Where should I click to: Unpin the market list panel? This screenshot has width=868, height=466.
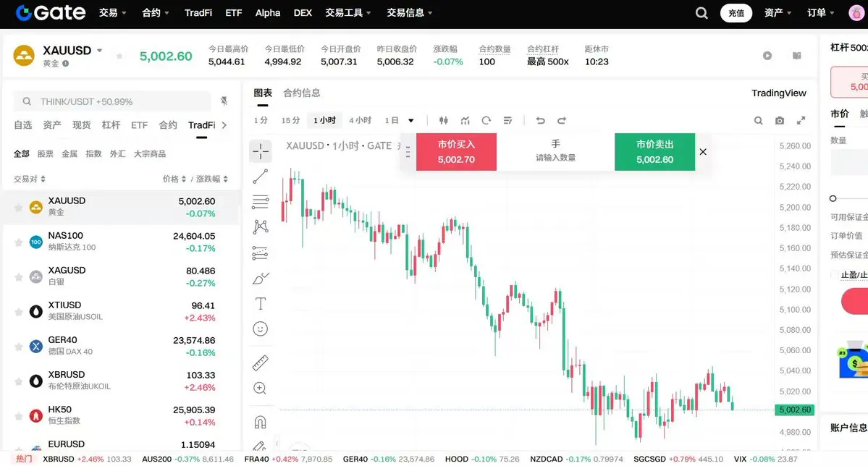point(224,101)
